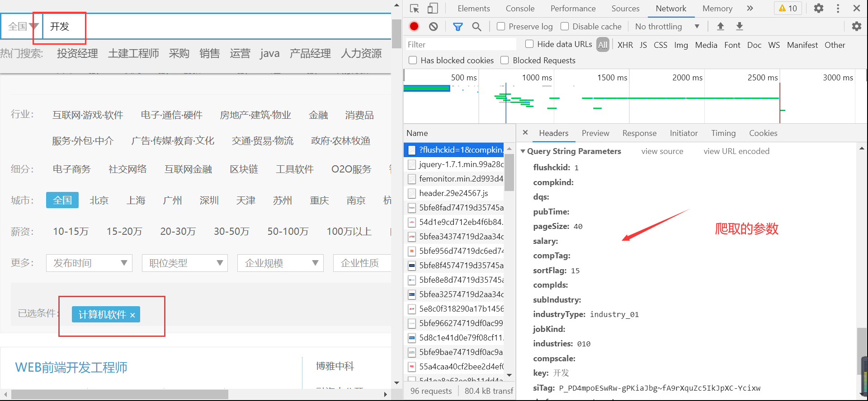Toggle the network filter funnel icon
The height and width of the screenshot is (401, 868).
click(458, 27)
